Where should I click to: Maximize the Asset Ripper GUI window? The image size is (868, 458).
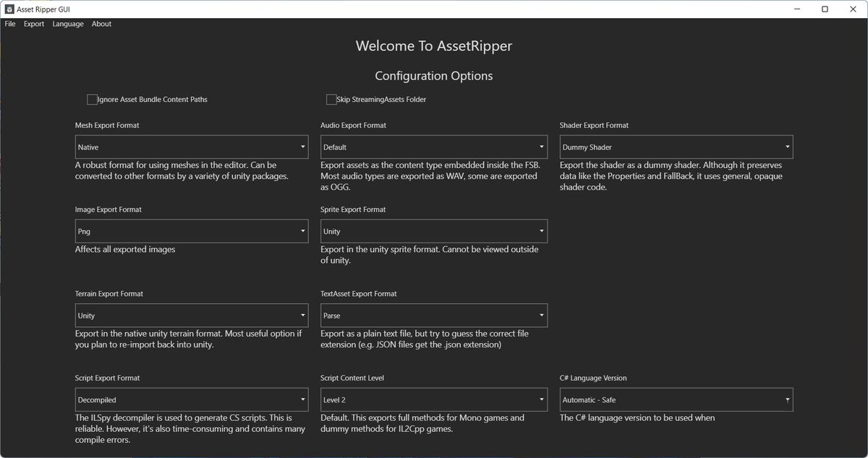[825, 9]
